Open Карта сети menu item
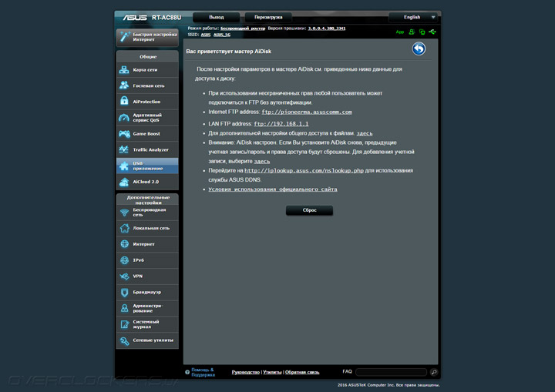 [147, 69]
